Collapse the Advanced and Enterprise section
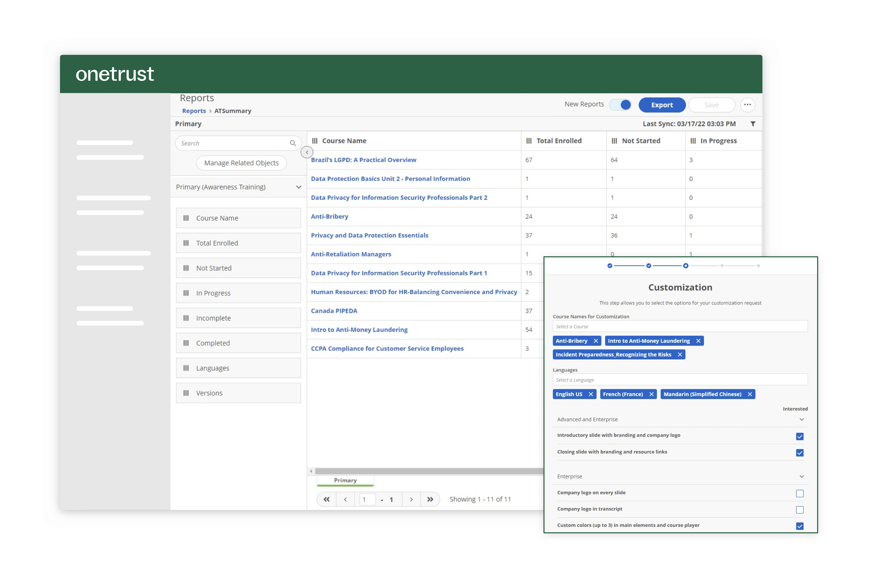The image size is (878, 588). click(x=802, y=419)
